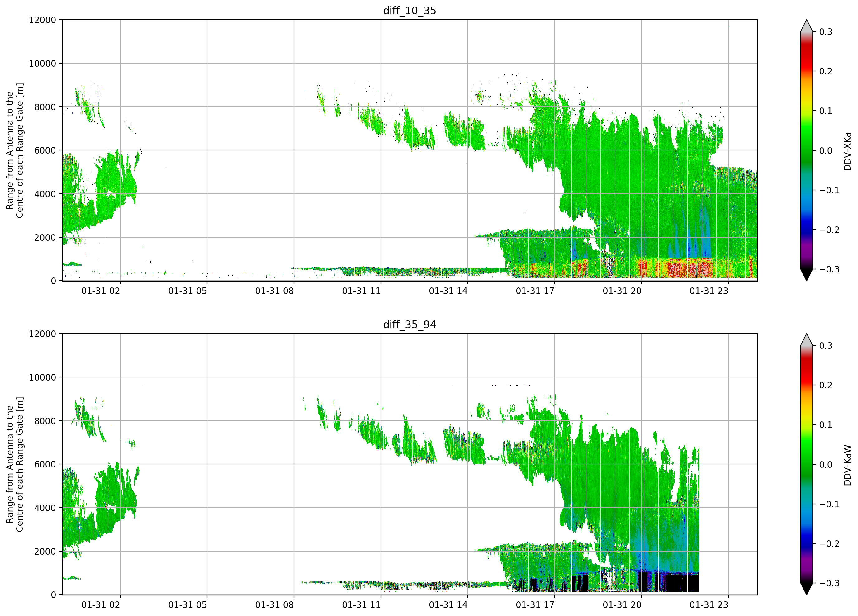This screenshot has width=858, height=616.
Task: Click the 10000 tick on diff_10_35 y-axis
Action: [42, 64]
